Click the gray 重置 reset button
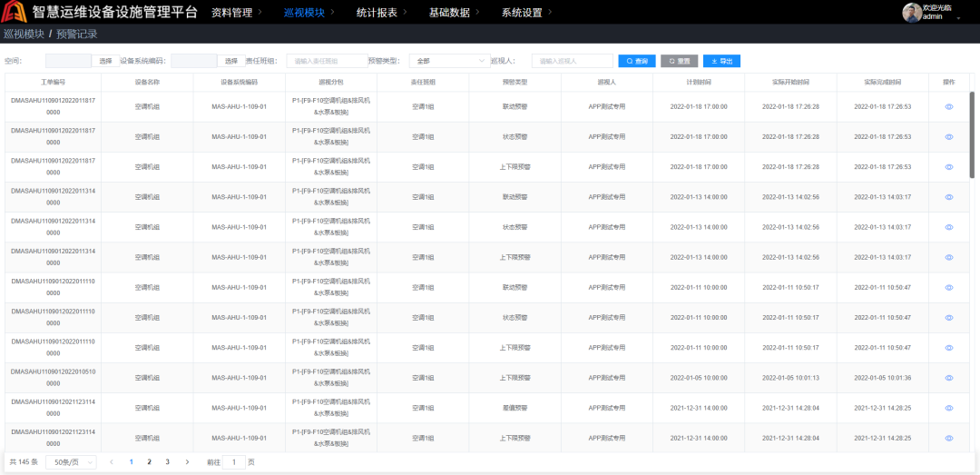The image size is (980, 475). tap(679, 61)
